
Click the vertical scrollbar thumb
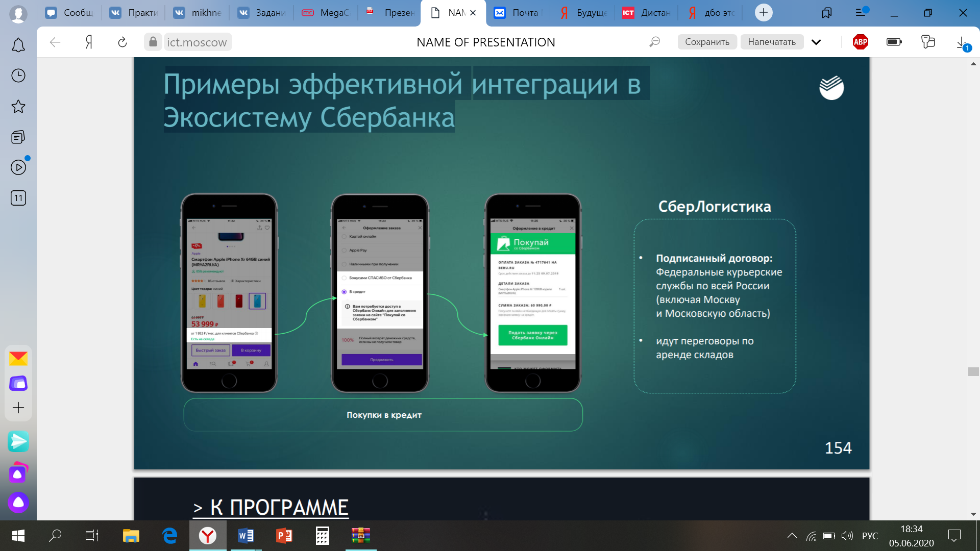pos(973,372)
